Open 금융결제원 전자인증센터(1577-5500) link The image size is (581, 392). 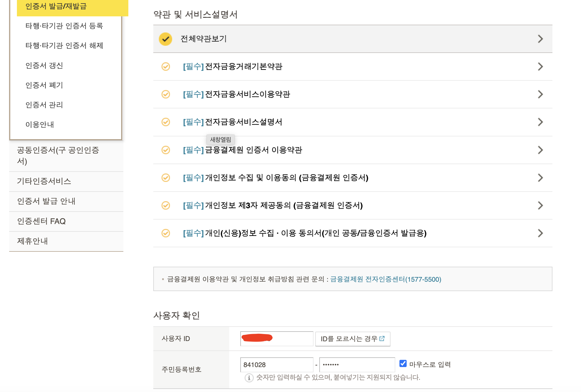point(386,279)
